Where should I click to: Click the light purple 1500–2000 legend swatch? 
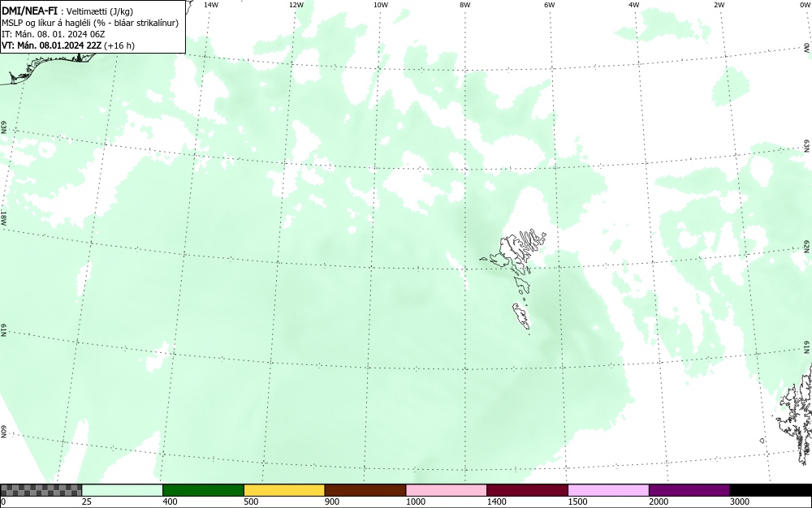point(608,490)
